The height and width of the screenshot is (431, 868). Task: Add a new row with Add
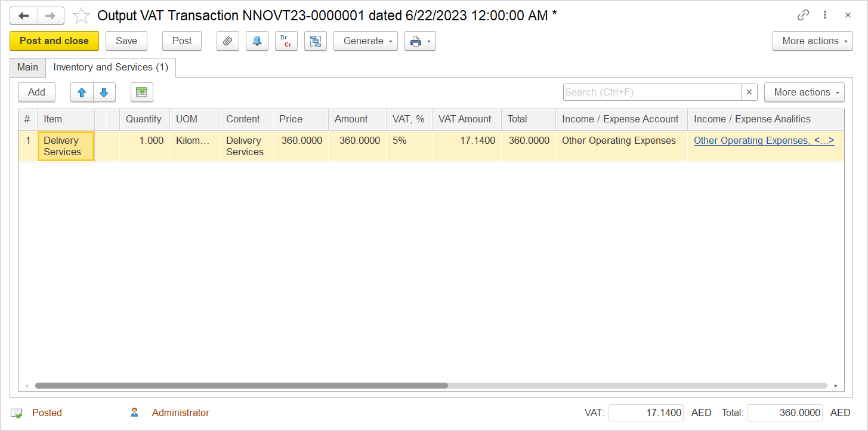36,93
